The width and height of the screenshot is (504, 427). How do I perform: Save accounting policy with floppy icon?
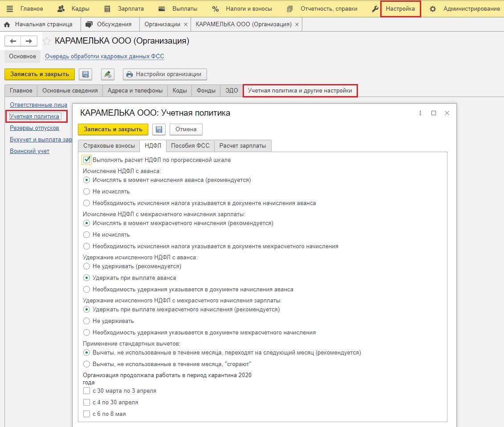click(x=159, y=129)
